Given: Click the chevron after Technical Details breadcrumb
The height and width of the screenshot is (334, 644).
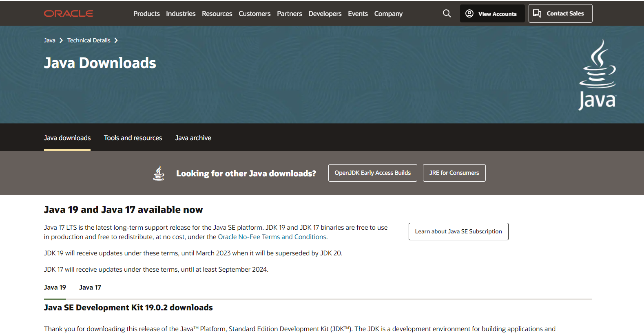Looking at the screenshot, I should pyautogui.click(x=116, y=40).
